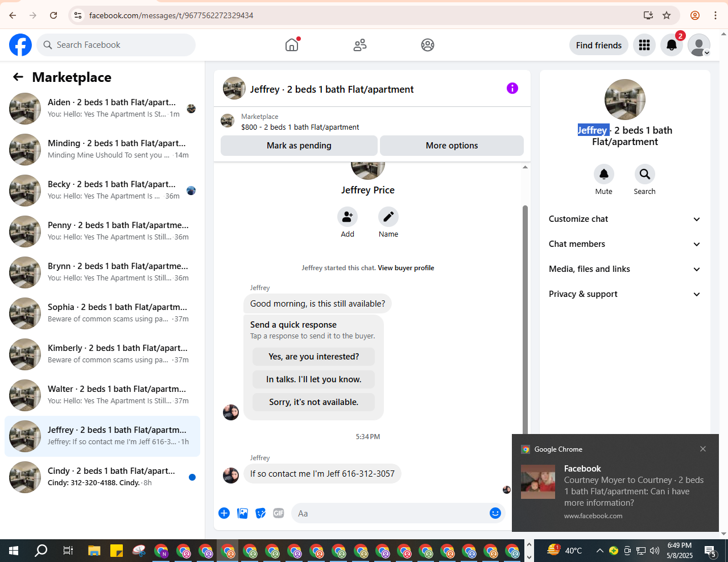Open the Facebook Home icon
Image resolution: width=728 pixels, height=562 pixels.
[292, 45]
